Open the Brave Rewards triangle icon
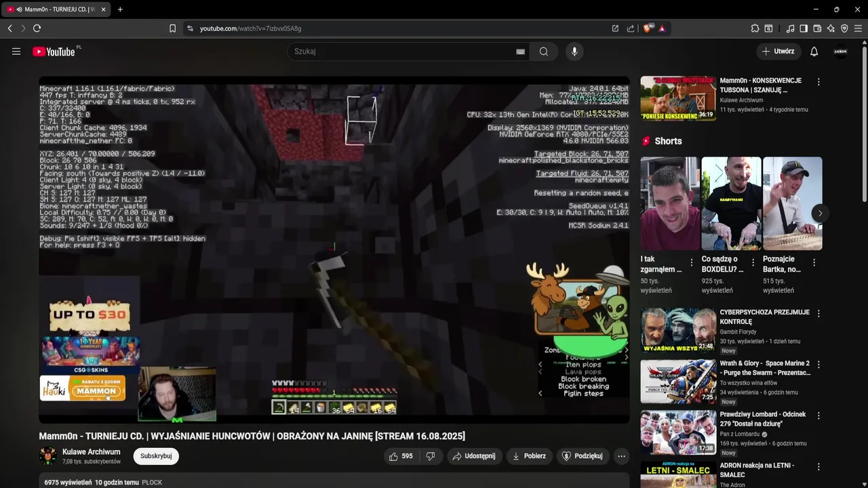This screenshot has height=488, width=868. point(662,28)
